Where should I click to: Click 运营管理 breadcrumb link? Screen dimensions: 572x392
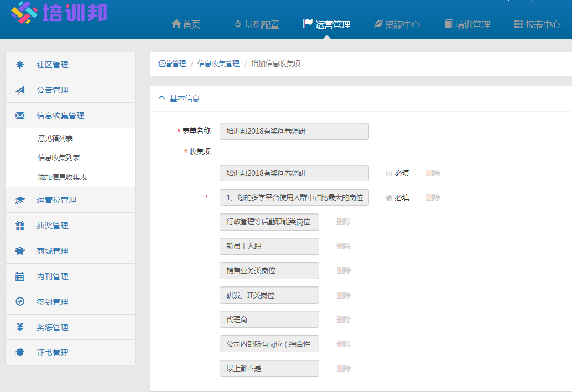[x=172, y=64]
